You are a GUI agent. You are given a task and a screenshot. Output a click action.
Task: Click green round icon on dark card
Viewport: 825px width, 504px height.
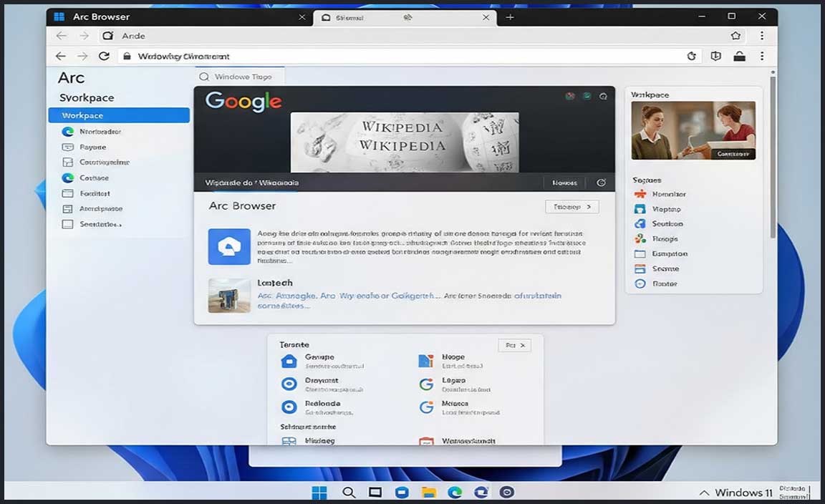pyautogui.click(x=587, y=96)
